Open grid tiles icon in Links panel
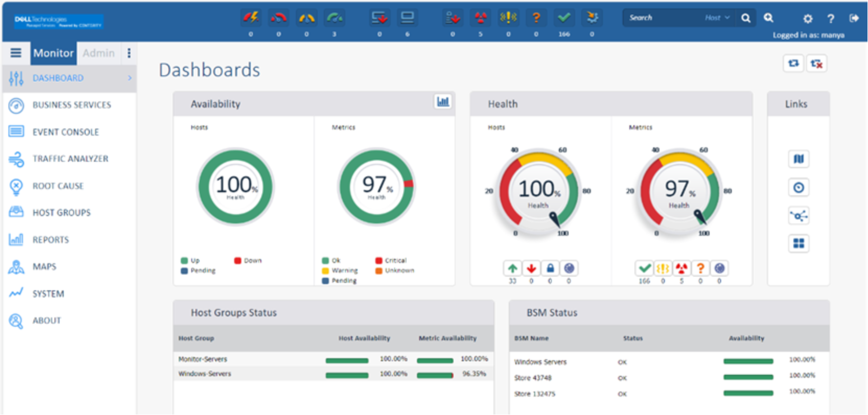 798,243
